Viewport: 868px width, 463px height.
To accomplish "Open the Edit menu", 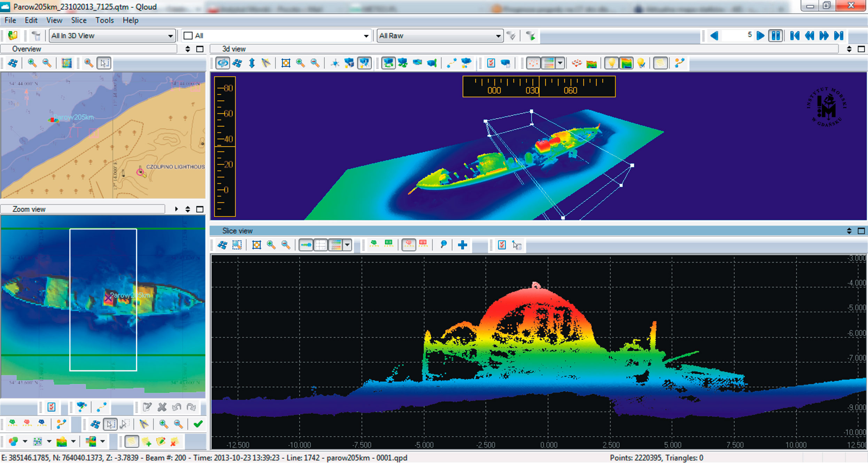I will click(x=31, y=20).
